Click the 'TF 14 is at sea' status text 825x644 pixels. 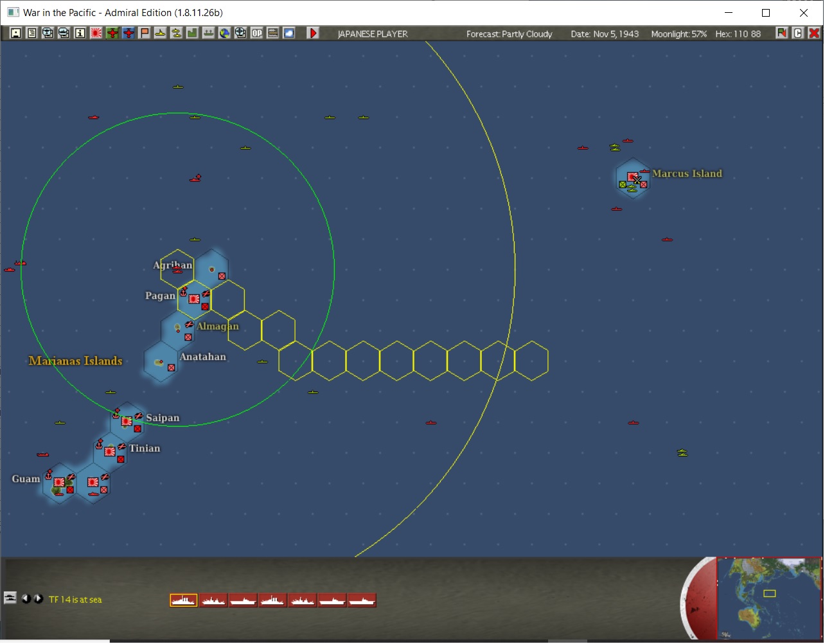(75, 600)
